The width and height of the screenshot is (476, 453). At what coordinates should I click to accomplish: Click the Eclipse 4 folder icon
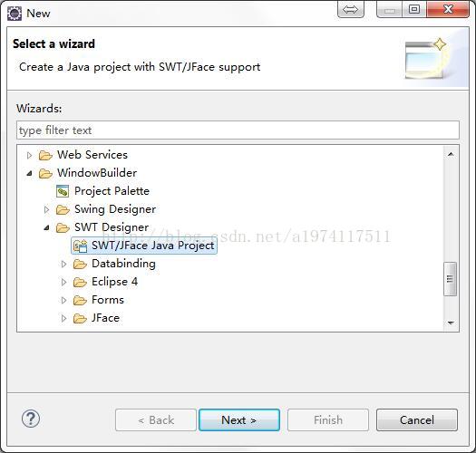point(80,282)
